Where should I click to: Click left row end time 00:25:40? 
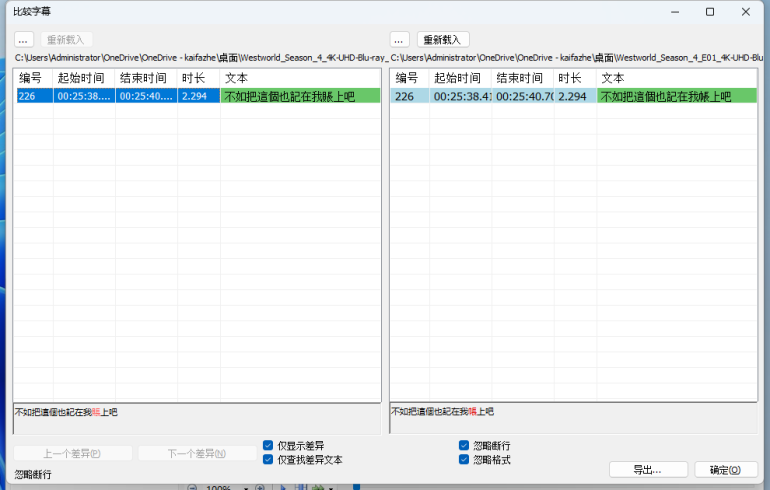coord(146,96)
